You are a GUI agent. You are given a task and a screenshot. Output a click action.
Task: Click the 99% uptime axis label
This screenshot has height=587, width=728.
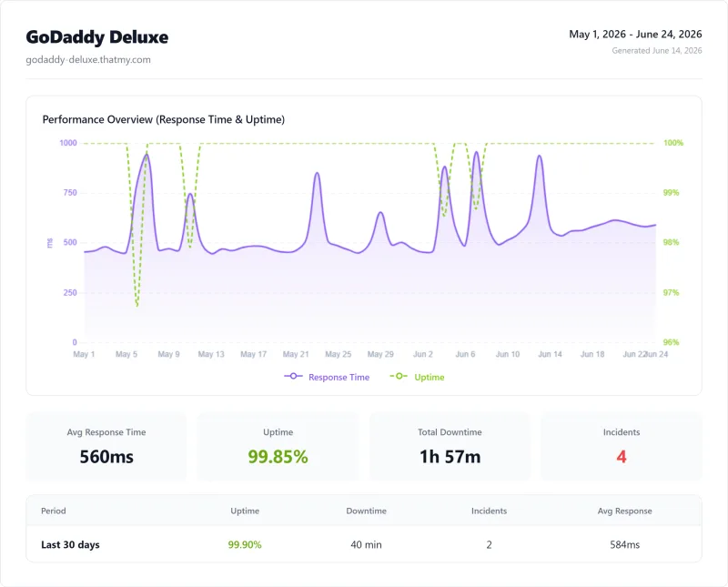tap(671, 193)
